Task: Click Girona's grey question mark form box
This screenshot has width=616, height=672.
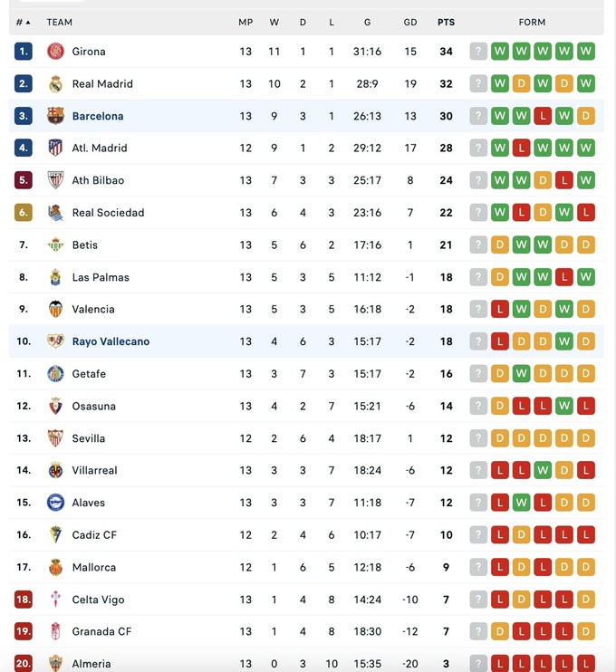Action: (478, 52)
